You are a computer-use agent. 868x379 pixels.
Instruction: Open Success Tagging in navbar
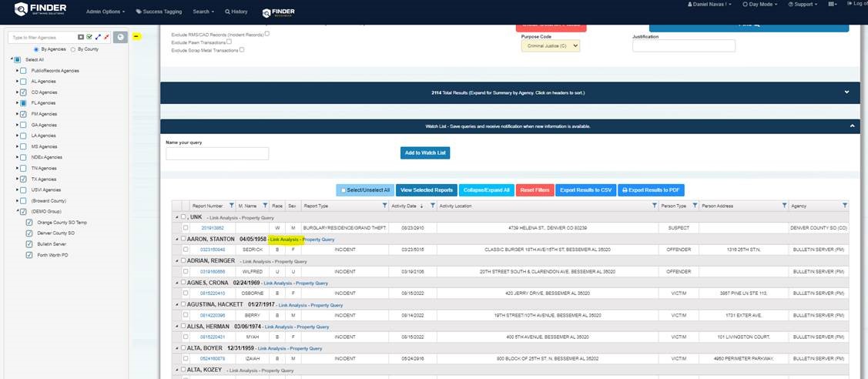point(159,12)
